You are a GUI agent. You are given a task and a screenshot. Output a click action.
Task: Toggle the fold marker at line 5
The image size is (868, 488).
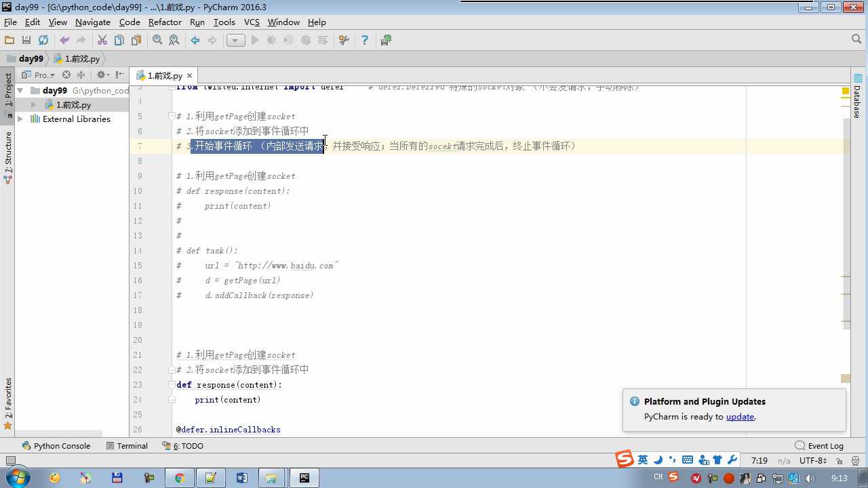[172, 117]
